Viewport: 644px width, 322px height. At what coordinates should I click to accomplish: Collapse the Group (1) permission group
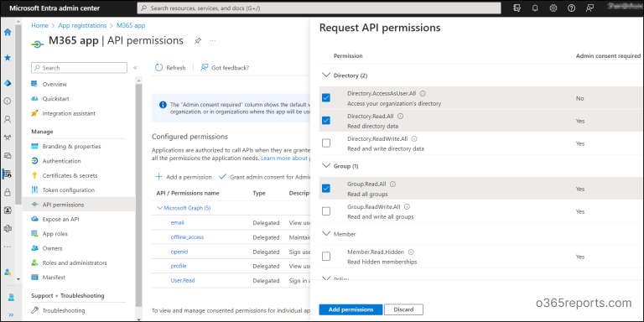pyautogui.click(x=326, y=166)
